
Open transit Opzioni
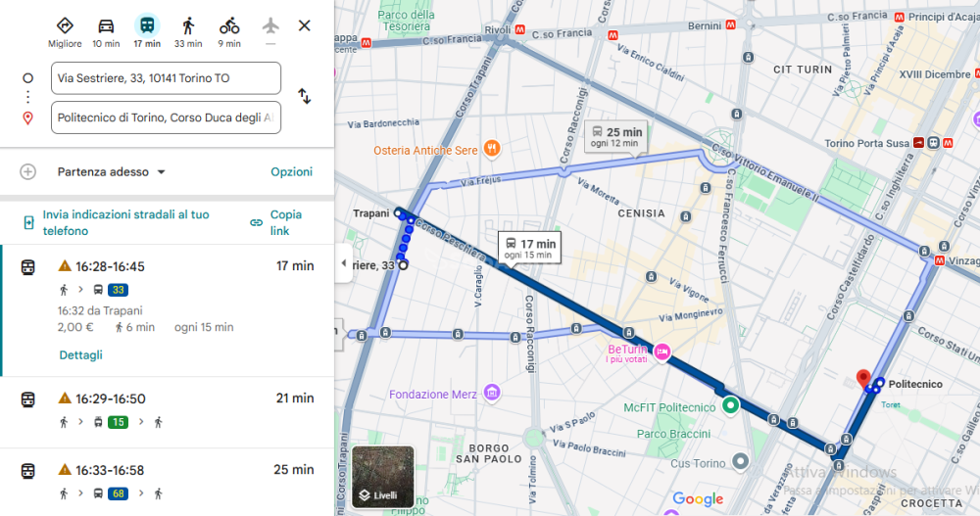(291, 171)
